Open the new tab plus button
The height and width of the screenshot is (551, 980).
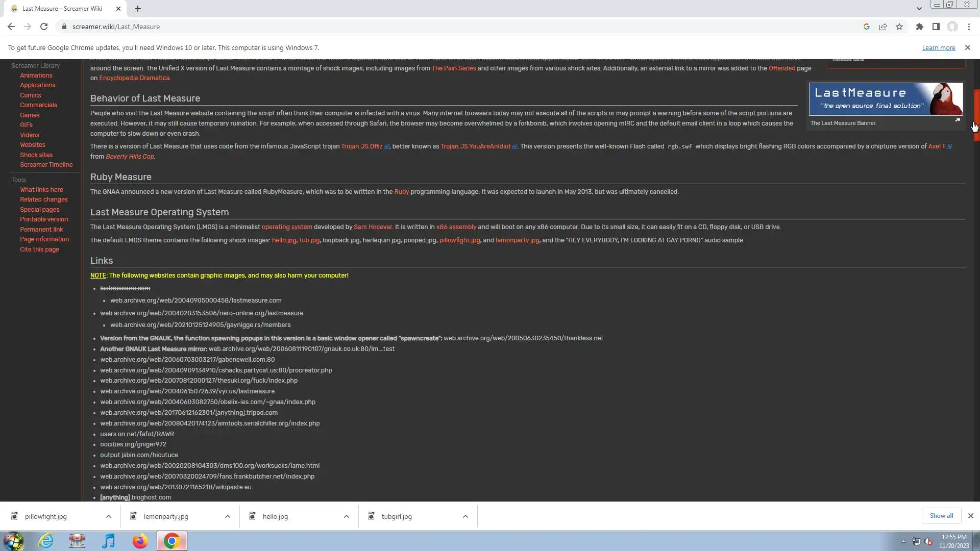pos(138,9)
